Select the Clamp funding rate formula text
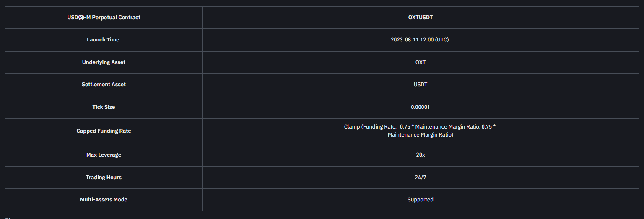Screen dimensions: 644x219 click(x=420, y=131)
